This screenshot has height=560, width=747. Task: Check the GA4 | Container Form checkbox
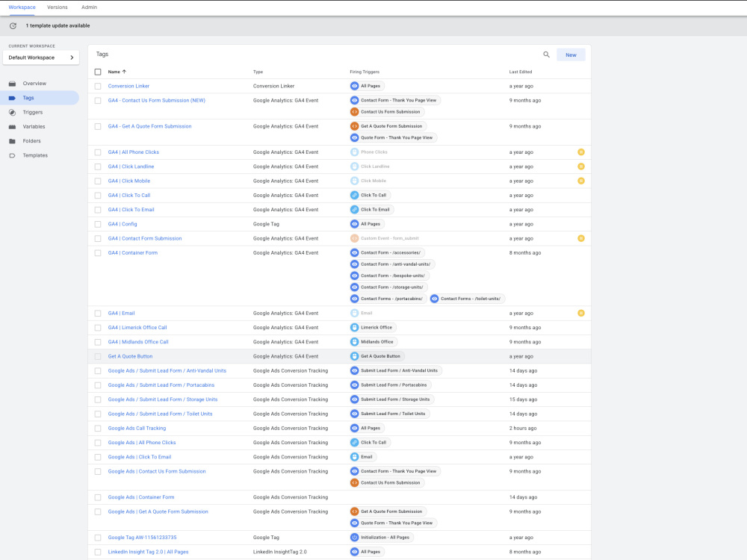[x=98, y=253]
